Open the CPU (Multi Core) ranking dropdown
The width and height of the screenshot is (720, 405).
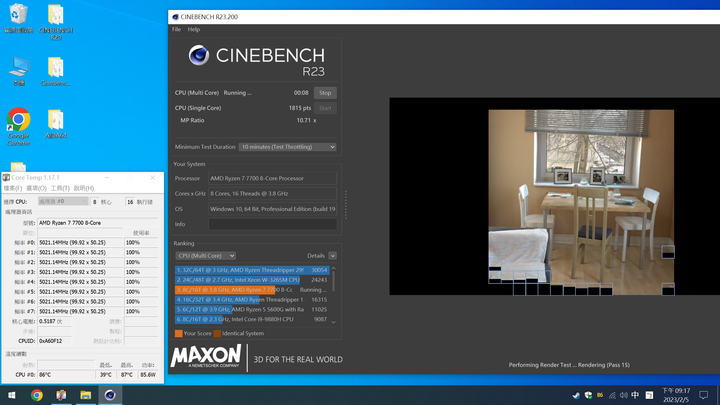click(205, 256)
